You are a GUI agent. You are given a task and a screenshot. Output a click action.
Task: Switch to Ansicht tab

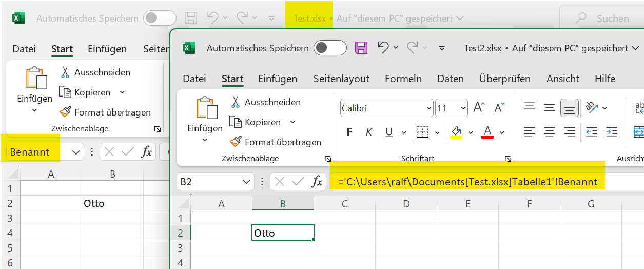563,79
